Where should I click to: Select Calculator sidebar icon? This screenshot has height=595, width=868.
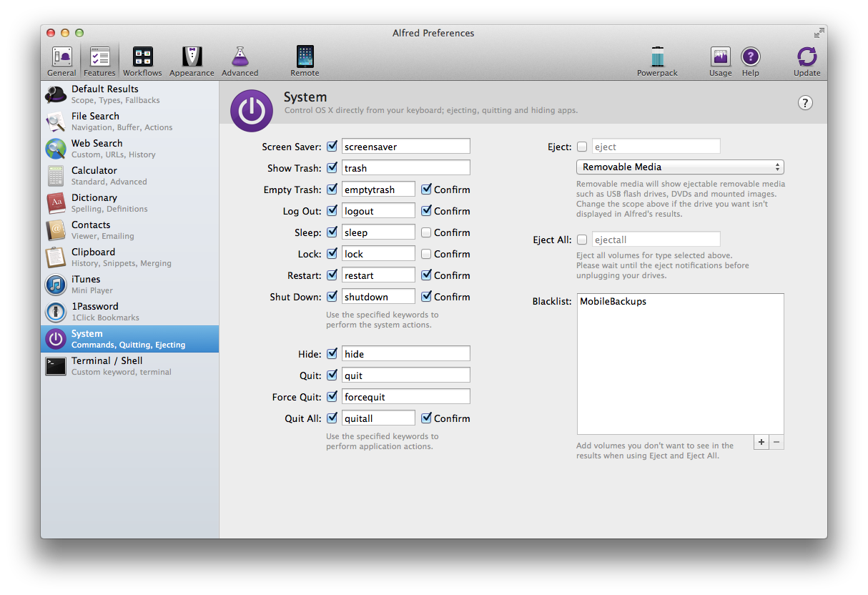coord(56,176)
